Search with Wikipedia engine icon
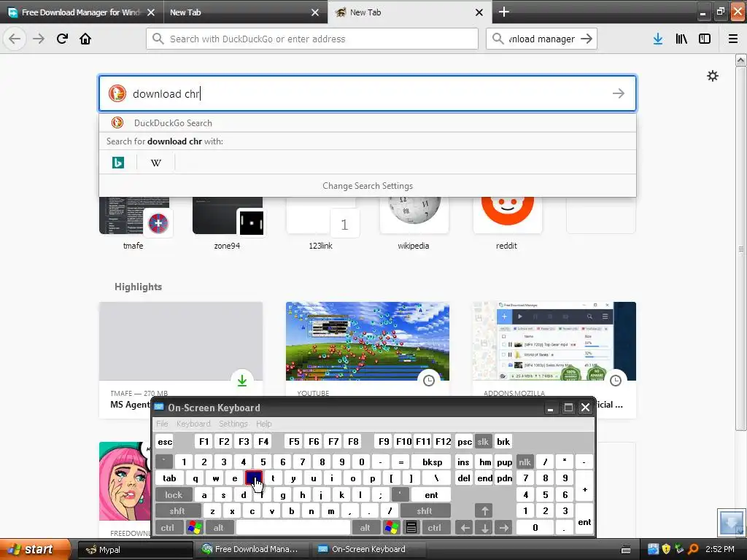 156,163
